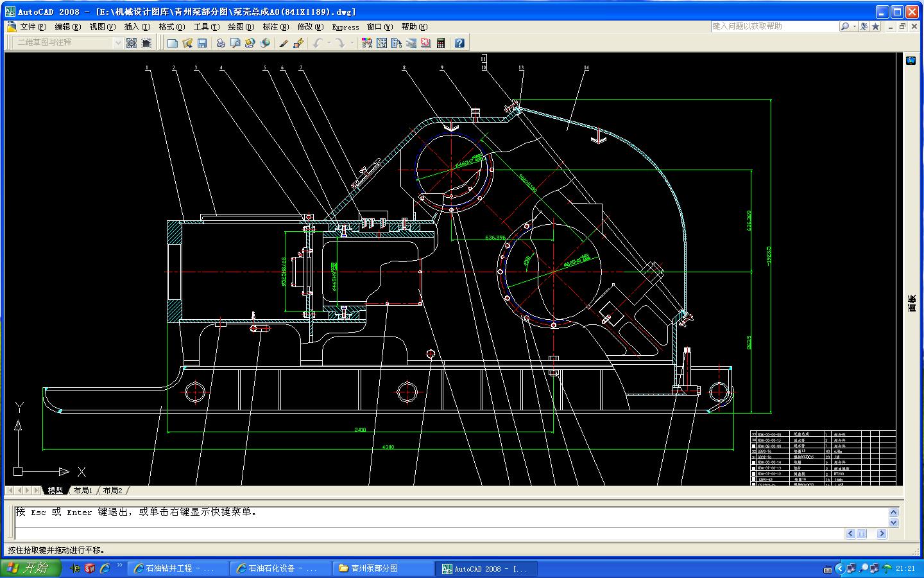Click the AutoCAD document icon left of 文件 menu
924x578 pixels.
pyautogui.click(x=12, y=26)
